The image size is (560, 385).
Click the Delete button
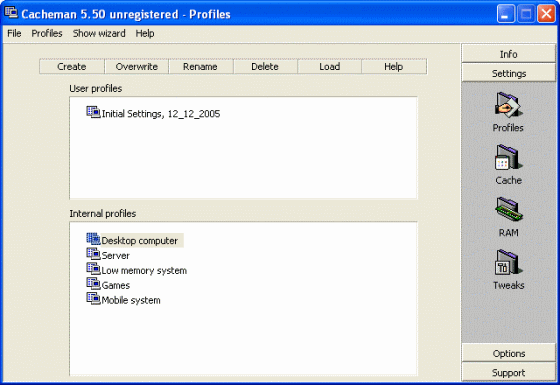click(x=265, y=67)
